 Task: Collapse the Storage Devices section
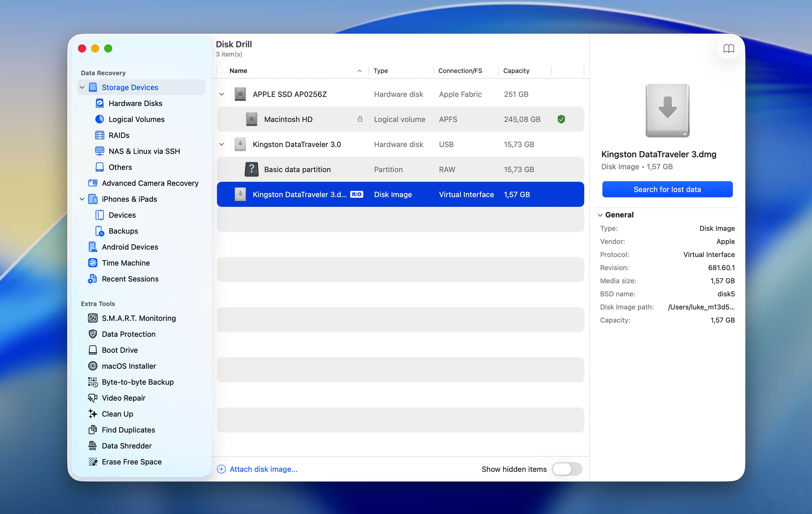click(x=82, y=87)
